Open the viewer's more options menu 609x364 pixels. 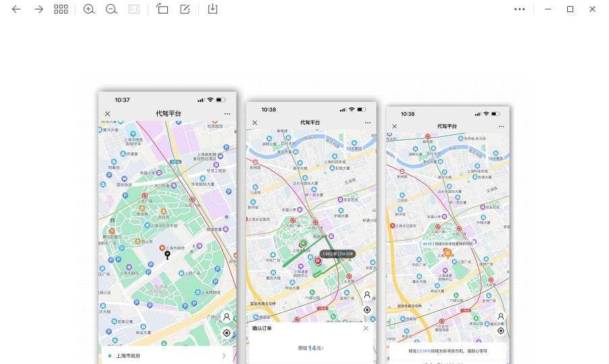(519, 9)
